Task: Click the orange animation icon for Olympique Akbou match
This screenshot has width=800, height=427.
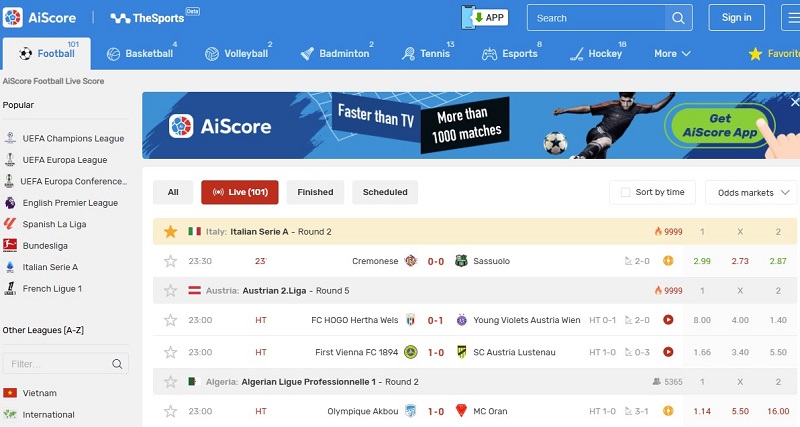Action: point(668,411)
